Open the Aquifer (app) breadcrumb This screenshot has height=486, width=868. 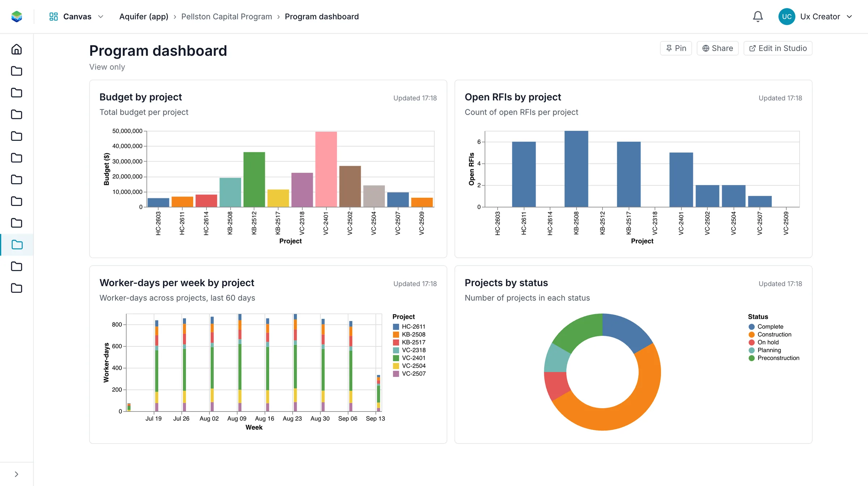coord(144,17)
